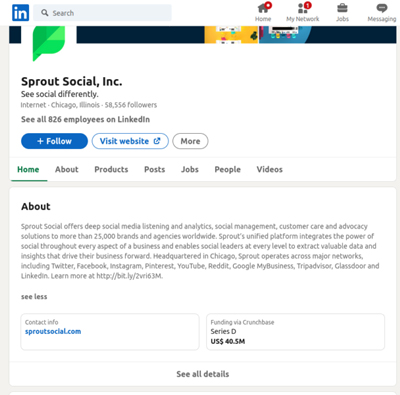The image size is (400, 395).
Task: Click the cover banner image
Action: pos(236,35)
